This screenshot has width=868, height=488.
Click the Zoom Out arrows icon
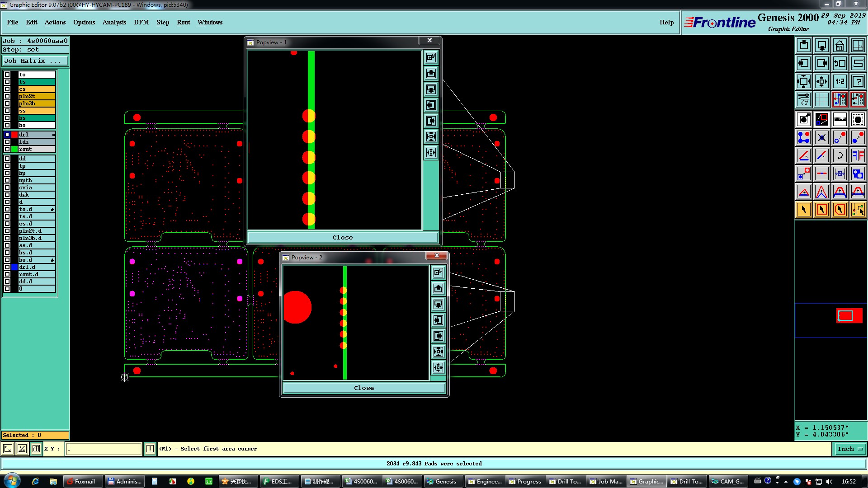(822, 81)
